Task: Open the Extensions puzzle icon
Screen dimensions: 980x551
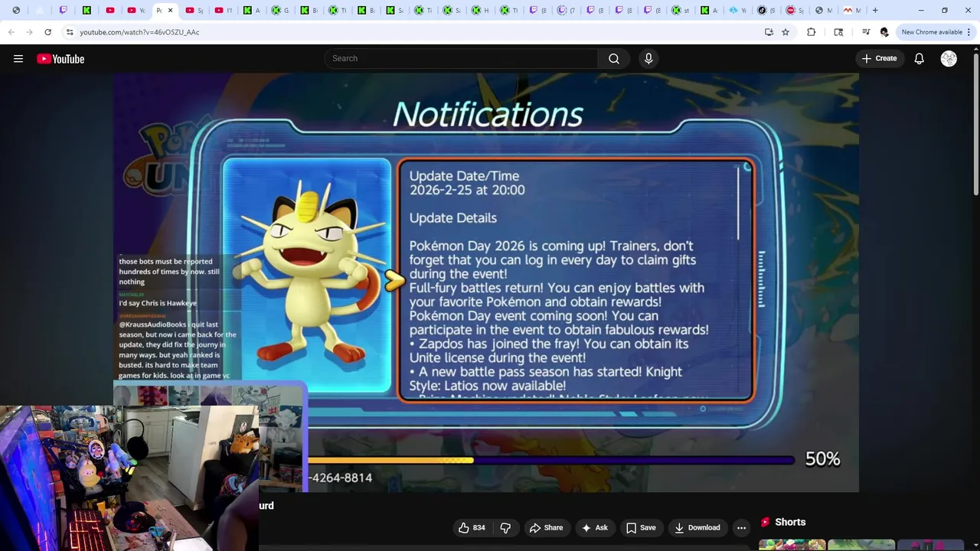Action: coord(812,32)
